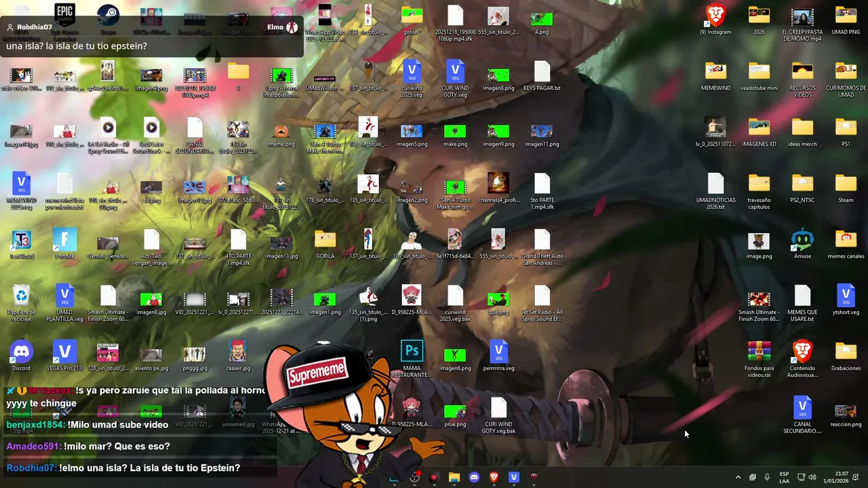Select the reaccion.png image
Image resolution: width=868 pixels, height=488 pixels.
(x=846, y=412)
